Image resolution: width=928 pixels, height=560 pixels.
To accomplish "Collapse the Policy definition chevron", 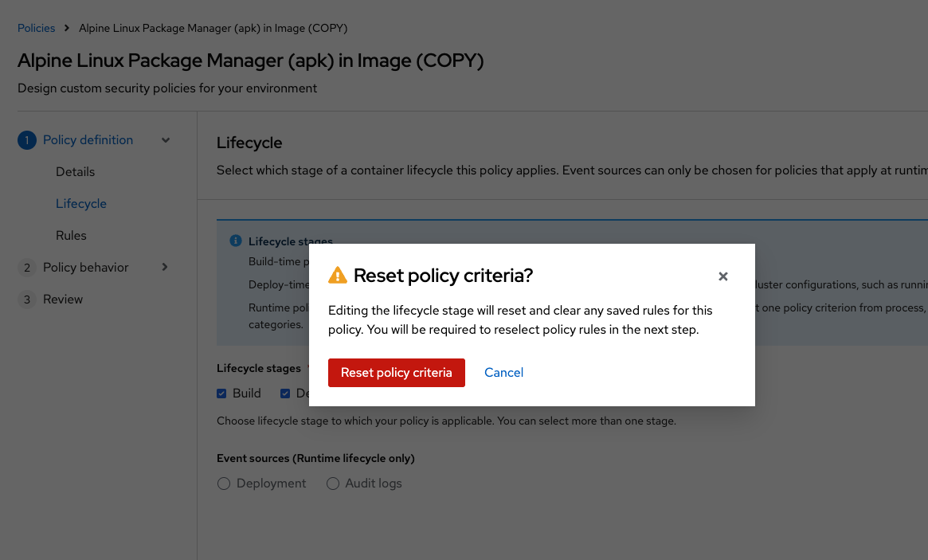I will tap(166, 140).
